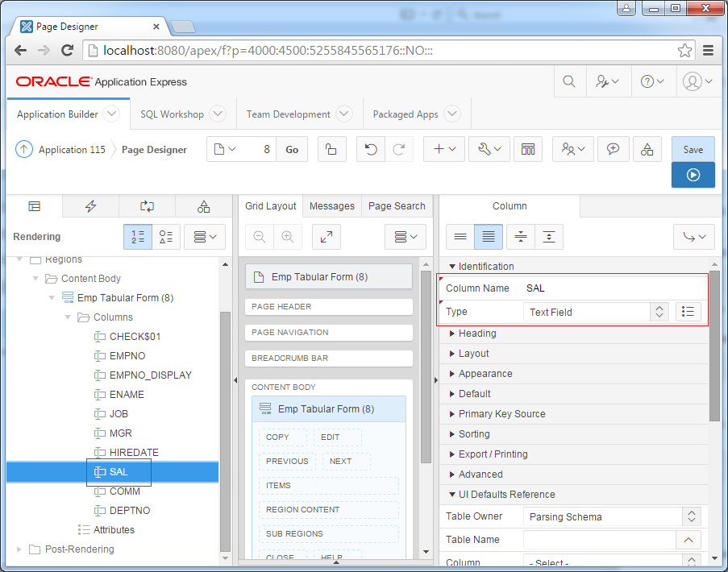Screen dimensions: 728x572
Task: Switch to Dynamic Actions lightning tab
Action: click(x=90, y=206)
